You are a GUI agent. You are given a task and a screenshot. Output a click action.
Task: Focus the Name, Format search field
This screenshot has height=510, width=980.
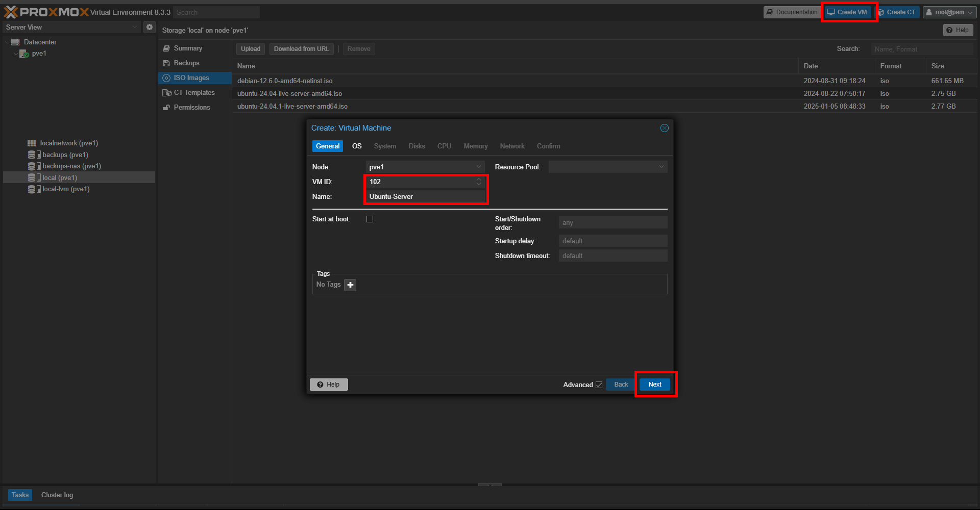(x=922, y=49)
